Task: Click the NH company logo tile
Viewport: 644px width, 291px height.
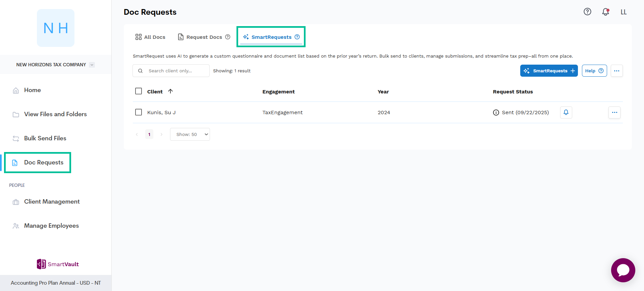Action: 56,28
